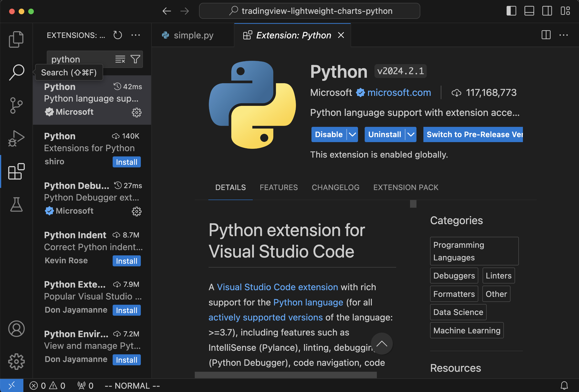Clear the extension search query

coord(120,59)
